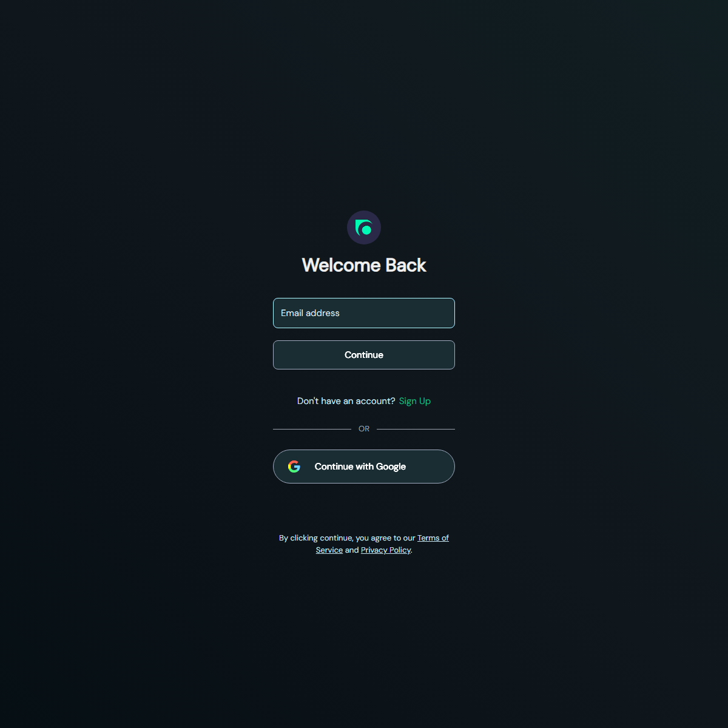The width and height of the screenshot is (728, 728).
Task: Click the "Don't have an account?" text
Action: coord(346,401)
